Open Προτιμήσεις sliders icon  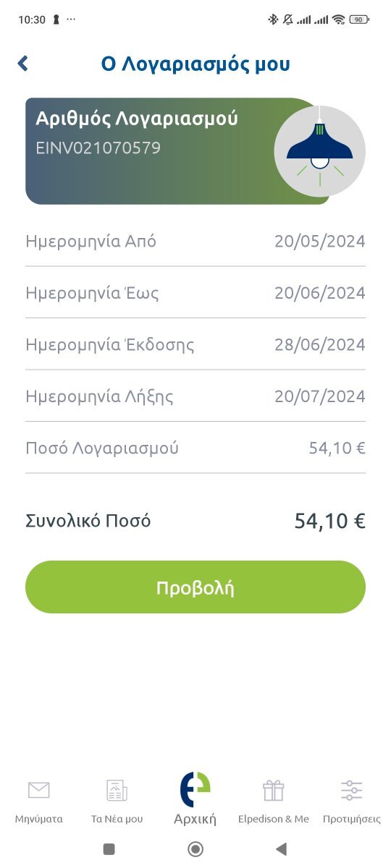pyautogui.click(x=351, y=790)
